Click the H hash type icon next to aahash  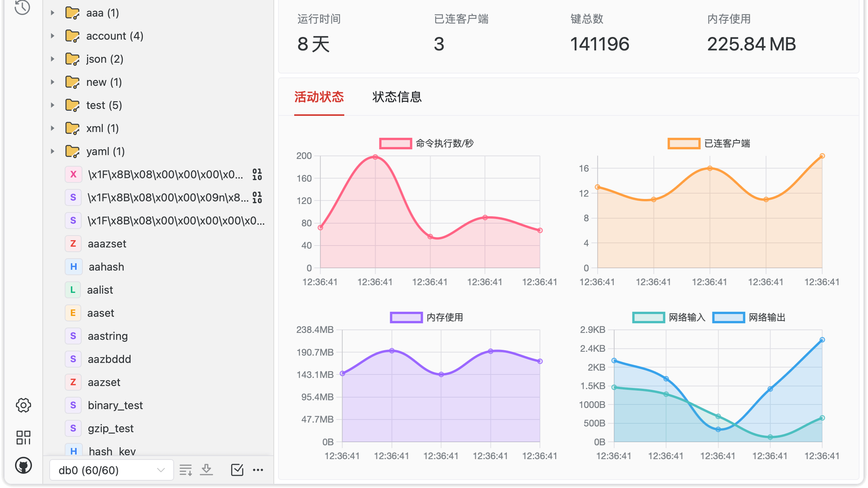(73, 266)
